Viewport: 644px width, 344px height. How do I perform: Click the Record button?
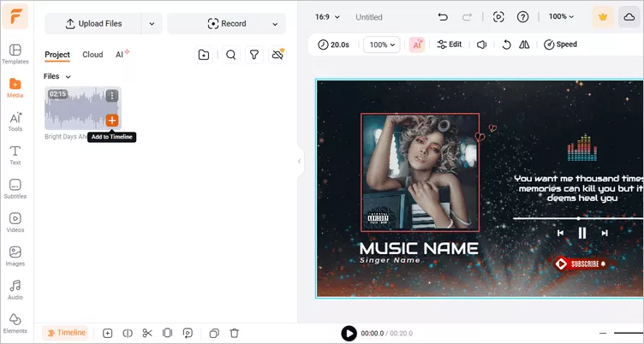[x=227, y=24]
